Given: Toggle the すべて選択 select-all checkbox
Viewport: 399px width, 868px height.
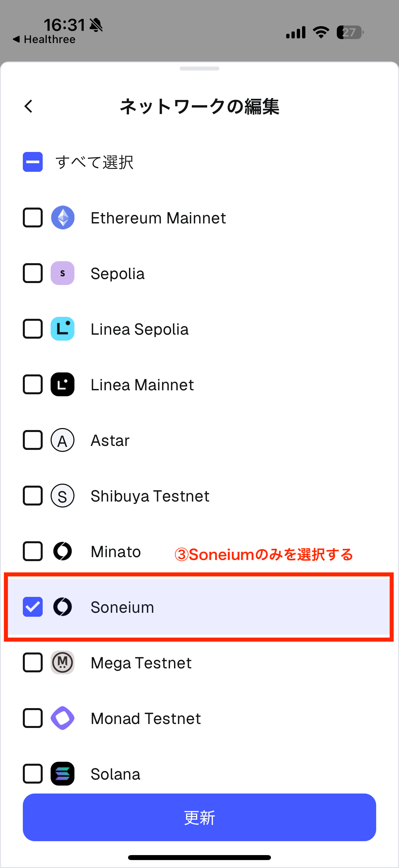Looking at the screenshot, I should pyautogui.click(x=33, y=162).
